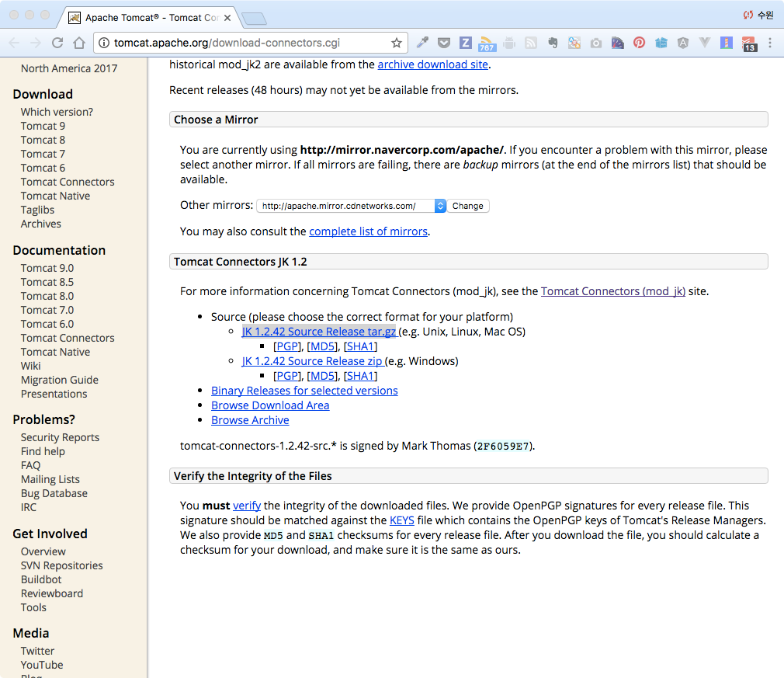The height and width of the screenshot is (678, 784).
Task: Click the translate extension icon
Action: point(574,43)
